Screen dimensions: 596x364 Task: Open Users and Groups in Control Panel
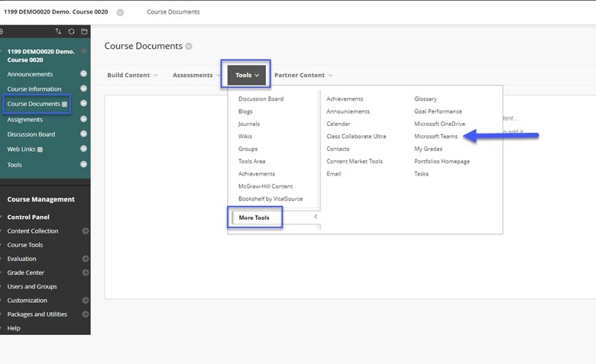click(32, 286)
